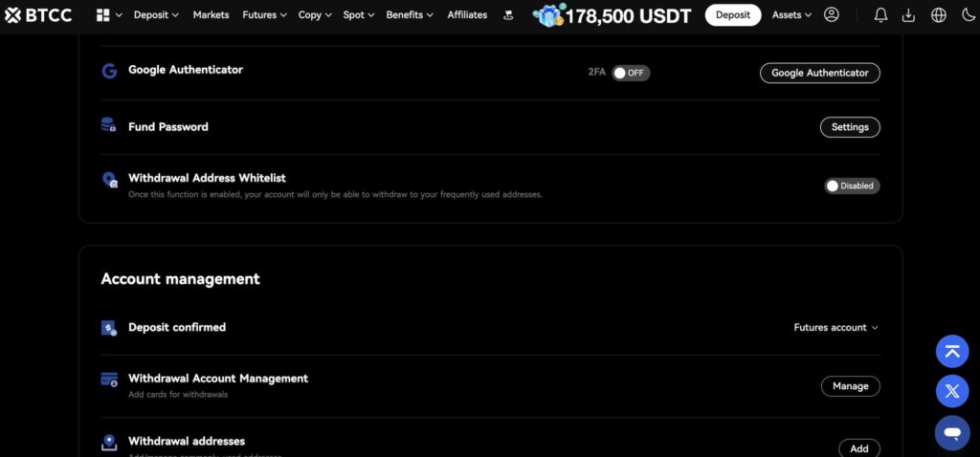Click the Withdrawal addresses pin icon
Screen dimensions: 980x457
pyautogui.click(x=109, y=443)
